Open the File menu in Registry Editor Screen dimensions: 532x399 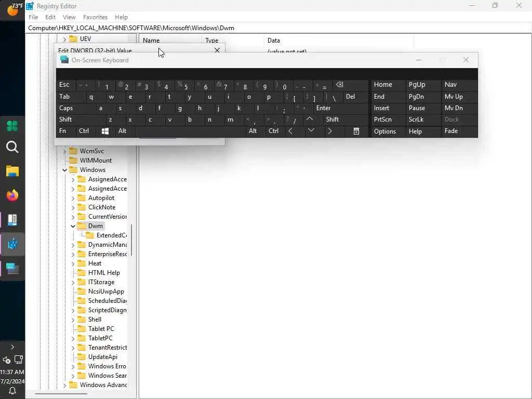coord(33,17)
